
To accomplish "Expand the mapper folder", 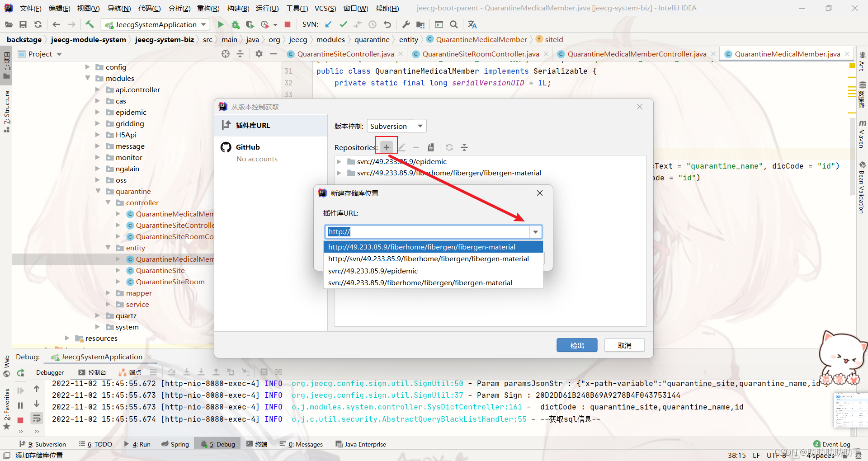I will 108,293.
